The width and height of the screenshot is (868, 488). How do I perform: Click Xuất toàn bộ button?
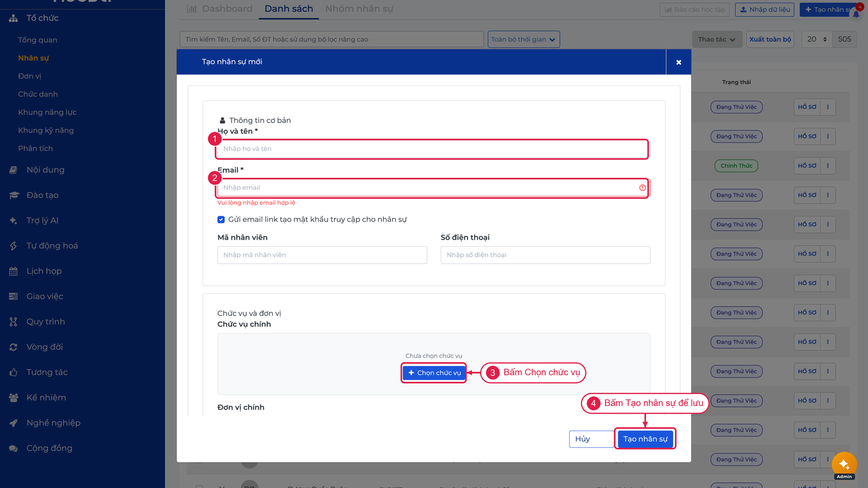(770, 39)
